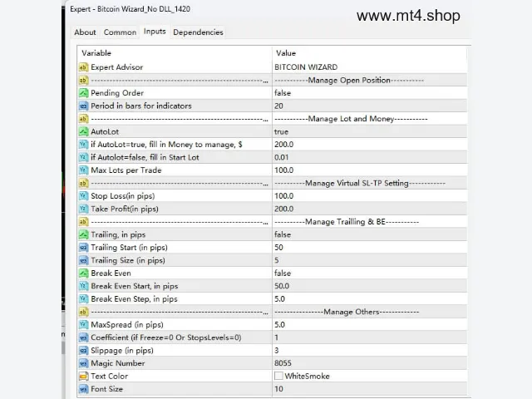
Task: Click the Magic Number integer icon
Action: [x=83, y=363]
